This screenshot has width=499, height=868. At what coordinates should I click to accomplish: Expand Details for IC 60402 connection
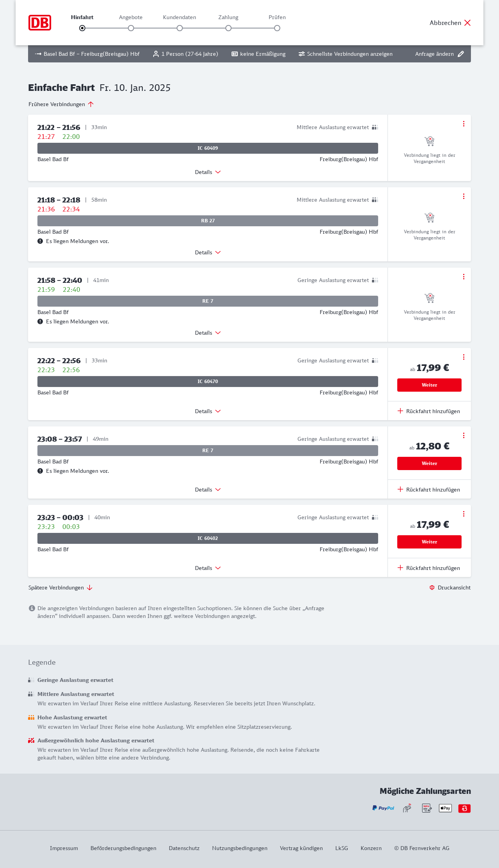click(208, 568)
